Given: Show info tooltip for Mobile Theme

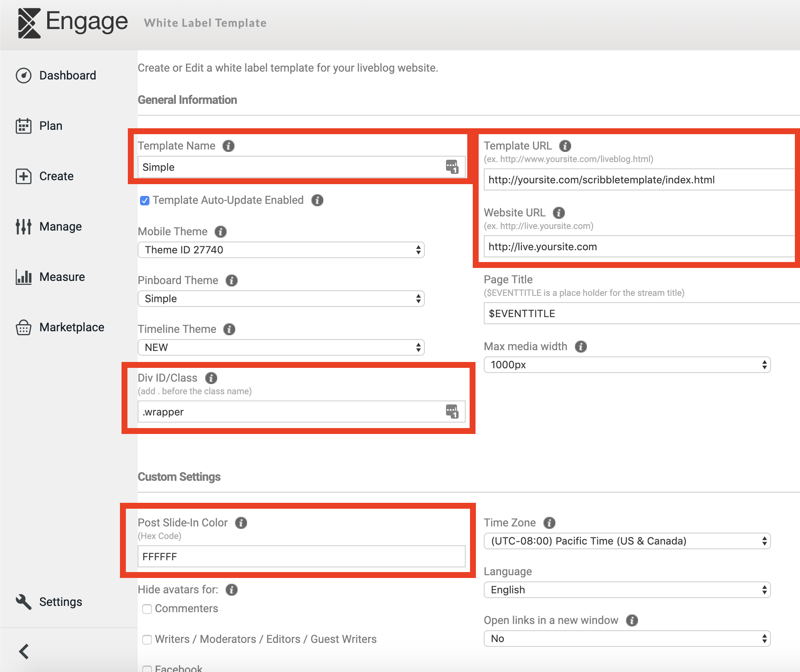Looking at the screenshot, I should pos(221,232).
